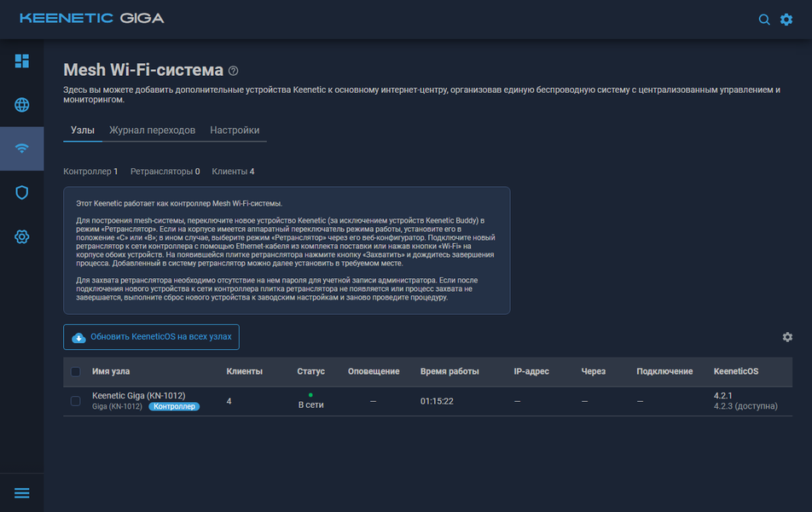Click node name Keenetic Giga (KN-1012)

tap(139, 395)
